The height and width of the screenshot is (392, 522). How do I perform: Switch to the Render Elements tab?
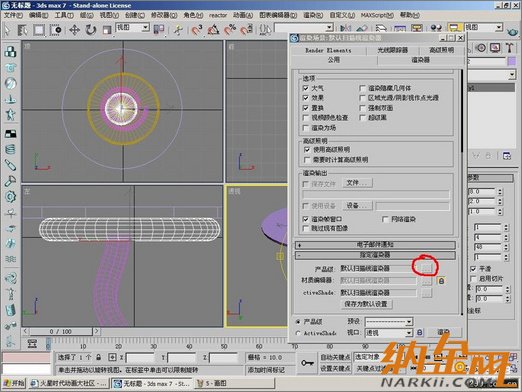tap(328, 50)
